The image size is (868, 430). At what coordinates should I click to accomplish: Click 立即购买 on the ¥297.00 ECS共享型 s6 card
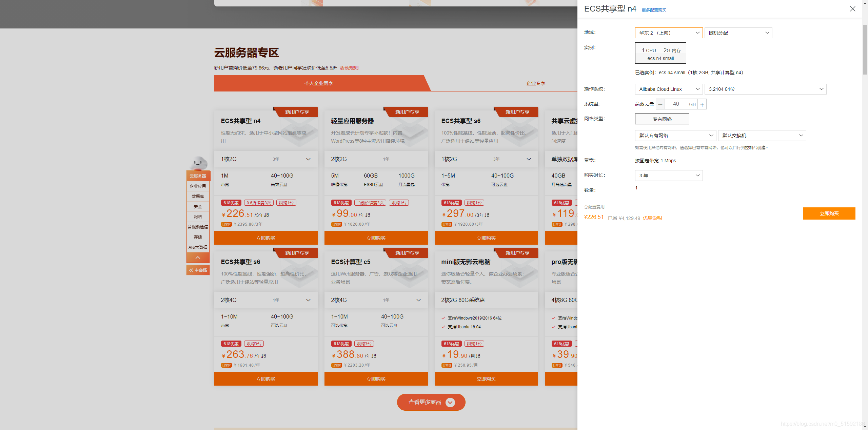(486, 238)
